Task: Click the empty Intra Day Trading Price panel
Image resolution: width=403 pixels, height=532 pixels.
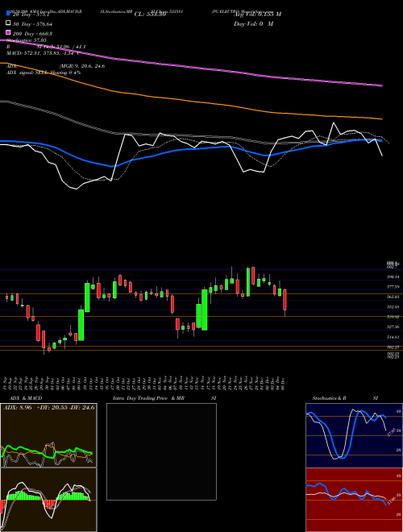Action: point(161,451)
